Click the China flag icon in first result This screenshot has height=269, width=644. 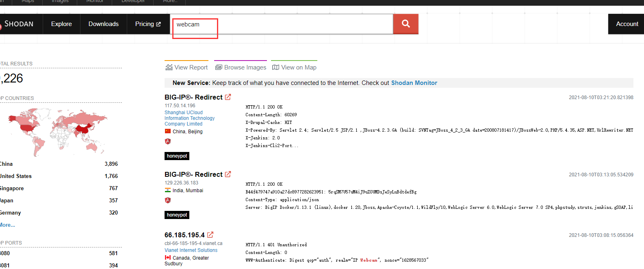168,131
